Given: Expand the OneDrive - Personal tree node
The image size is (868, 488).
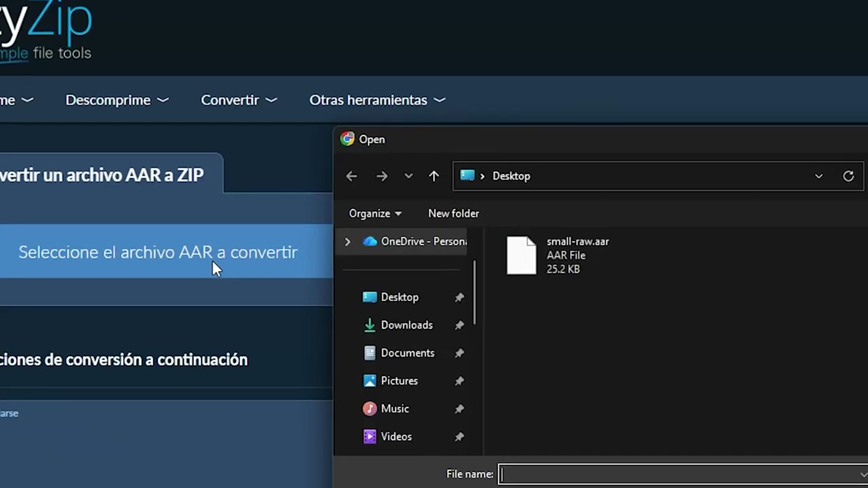Looking at the screenshot, I should pyautogui.click(x=347, y=242).
